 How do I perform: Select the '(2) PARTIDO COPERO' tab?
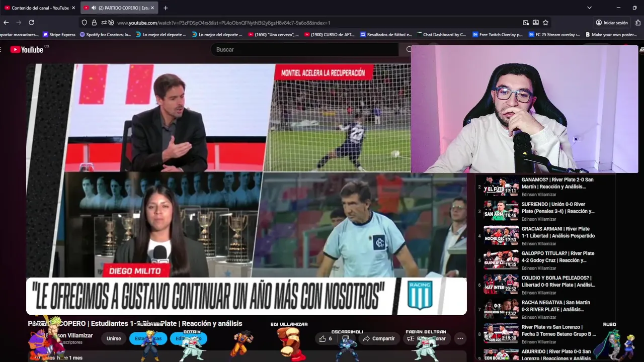click(120, 8)
